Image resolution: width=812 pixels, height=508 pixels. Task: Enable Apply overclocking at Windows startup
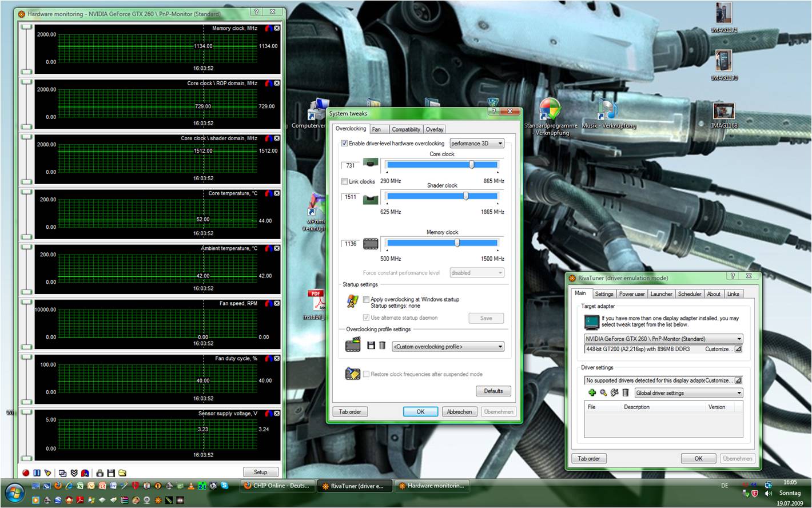click(x=366, y=299)
